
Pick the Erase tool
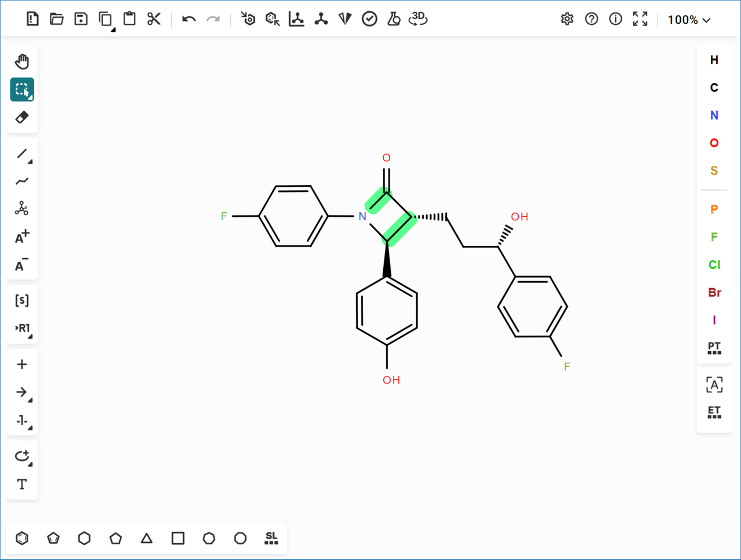click(x=22, y=117)
